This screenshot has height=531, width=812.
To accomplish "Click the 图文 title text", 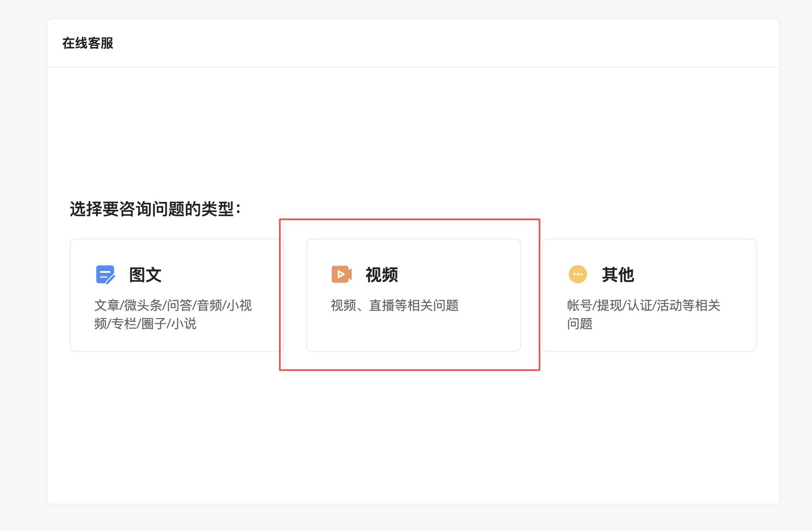I will [146, 274].
